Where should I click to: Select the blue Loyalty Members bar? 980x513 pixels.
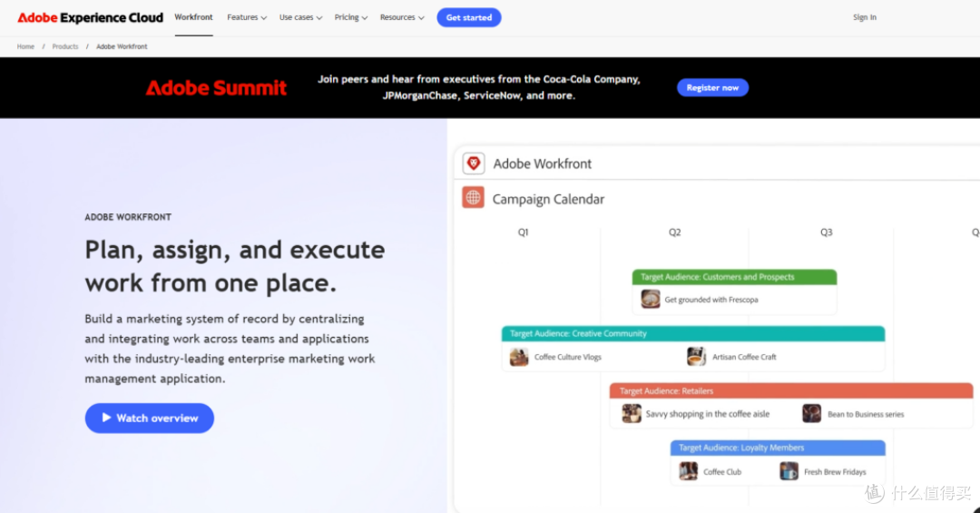779,448
